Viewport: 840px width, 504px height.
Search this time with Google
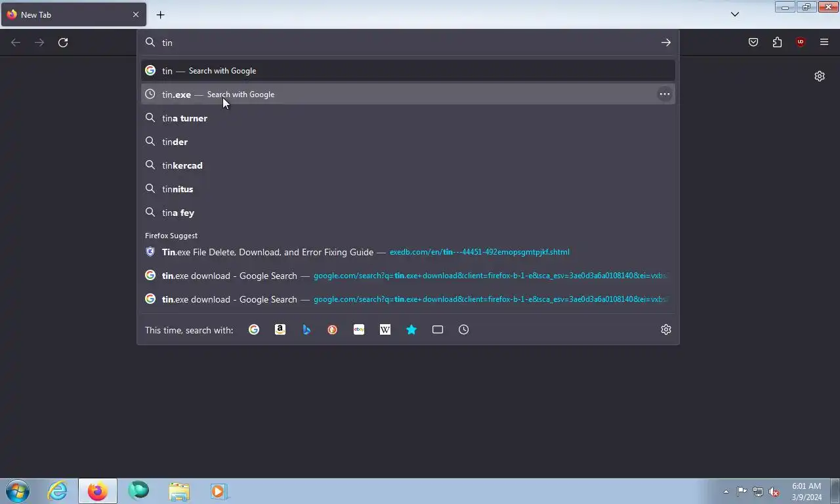point(254,329)
